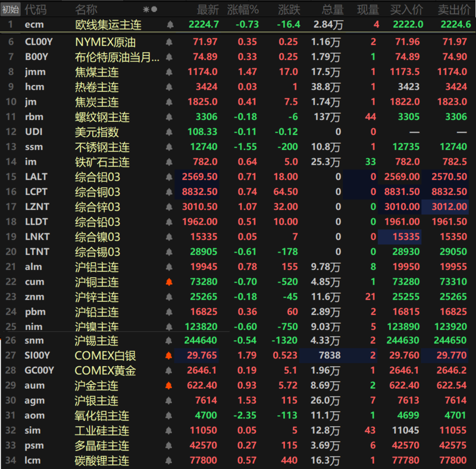Screen dimensions: 476x469
Task: Click the orange bell on 沪金主连
Action: (169, 386)
